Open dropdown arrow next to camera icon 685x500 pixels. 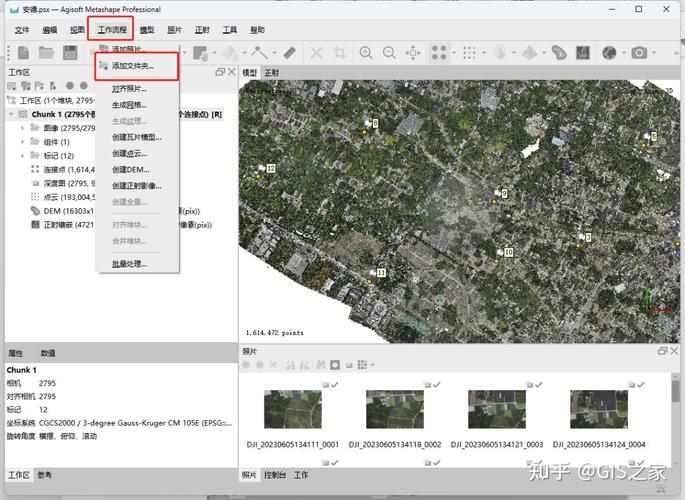[x=654, y=53]
